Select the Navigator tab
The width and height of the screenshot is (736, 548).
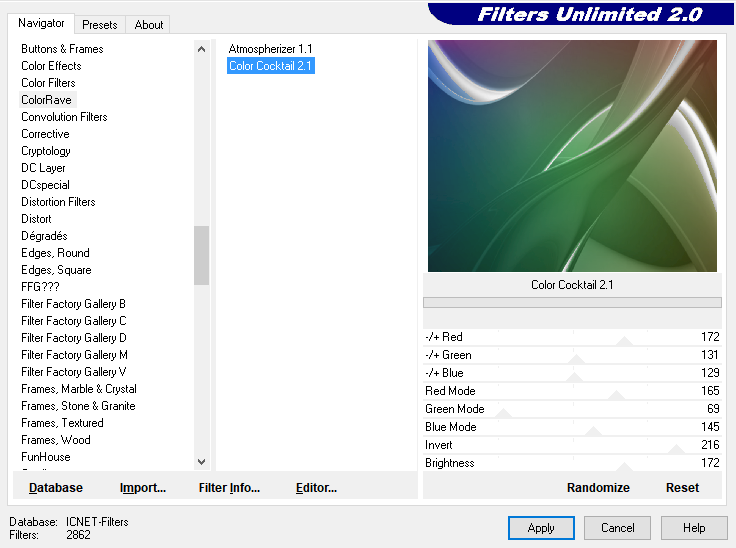[x=41, y=23]
